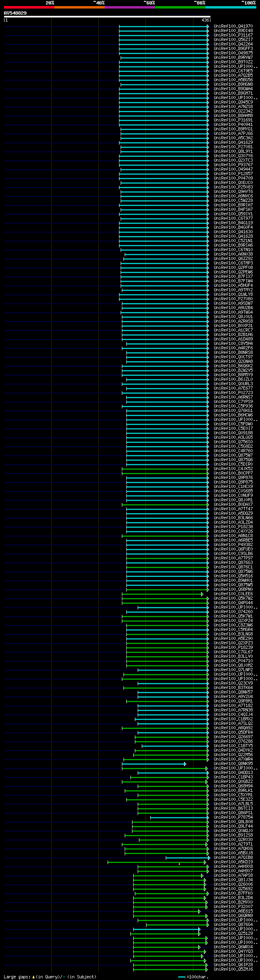Select hit label UniRef100_P93767
Screen dimensions: 260x980
click(x=233, y=165)
